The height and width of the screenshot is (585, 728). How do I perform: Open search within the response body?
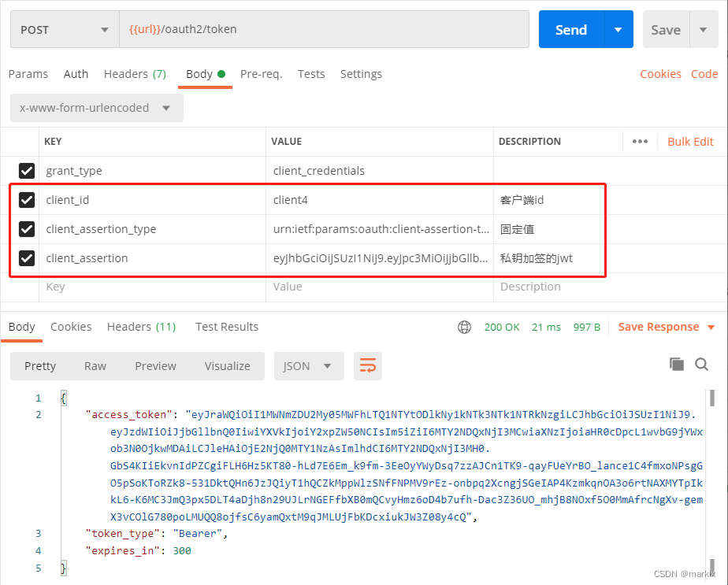click(x=701, y=364)
